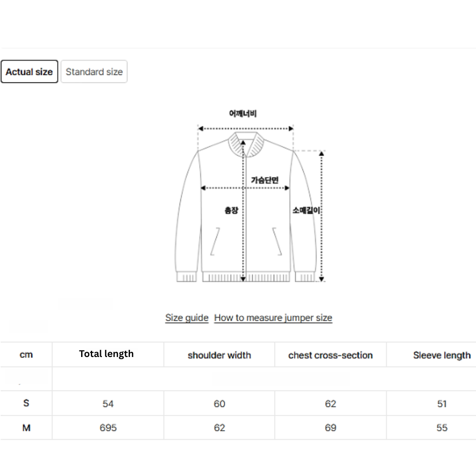Click the cm unit header cell
Viewport: 476px width, 476px height.
26,355
